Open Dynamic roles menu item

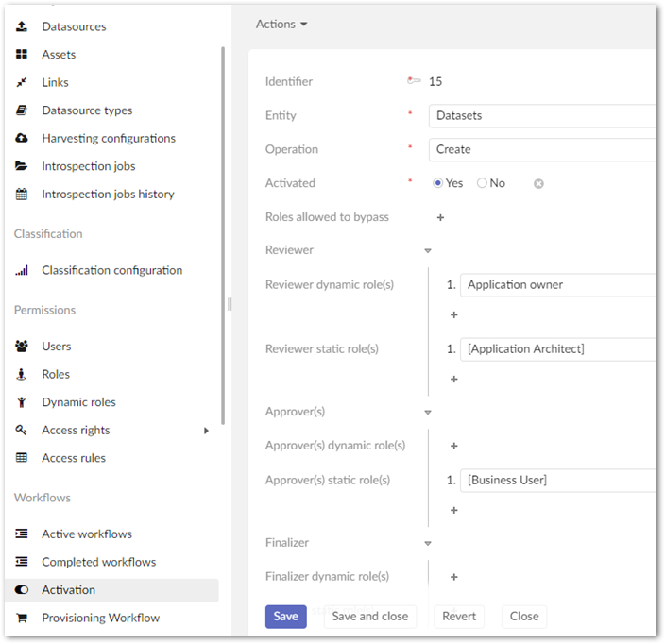(x=78, y=402)
